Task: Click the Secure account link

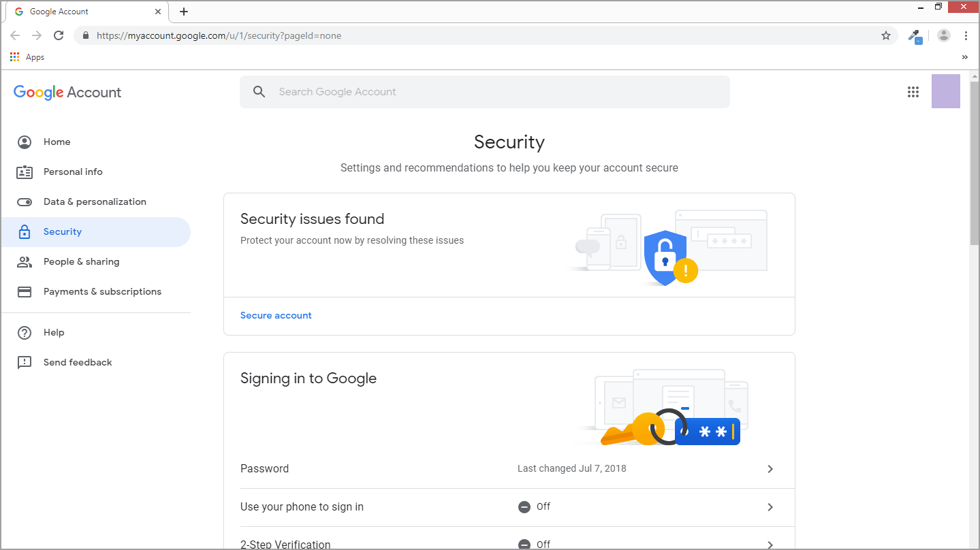Action: [x=276, y=315]
